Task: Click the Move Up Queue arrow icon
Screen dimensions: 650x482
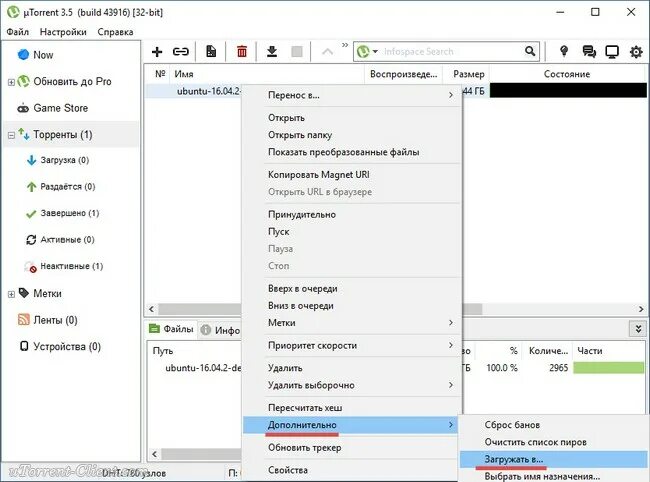Action: click(x=327, y=52)
